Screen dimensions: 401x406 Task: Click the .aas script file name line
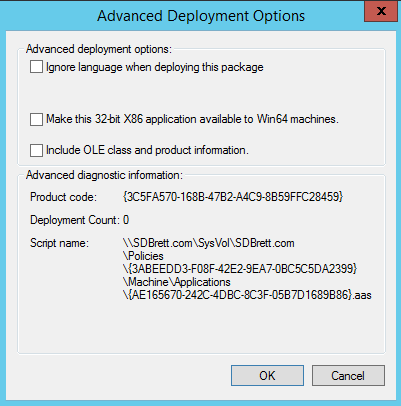(247, 295)
